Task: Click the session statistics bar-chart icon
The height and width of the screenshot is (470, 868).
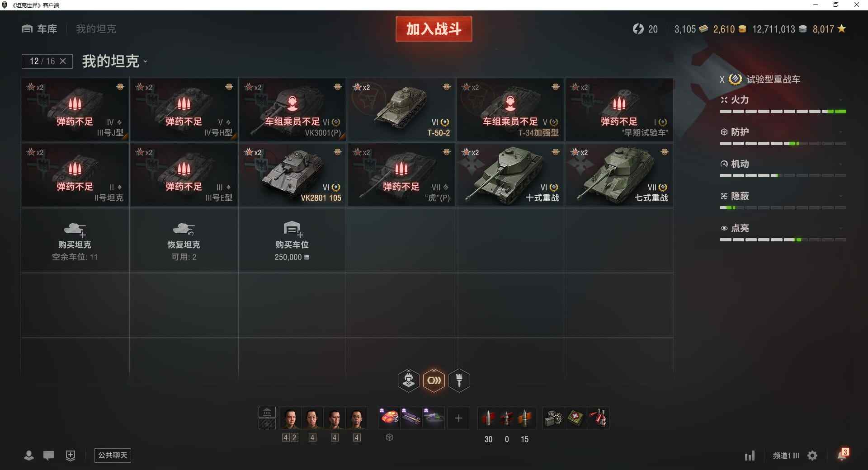Action: (x=750, y=456)
